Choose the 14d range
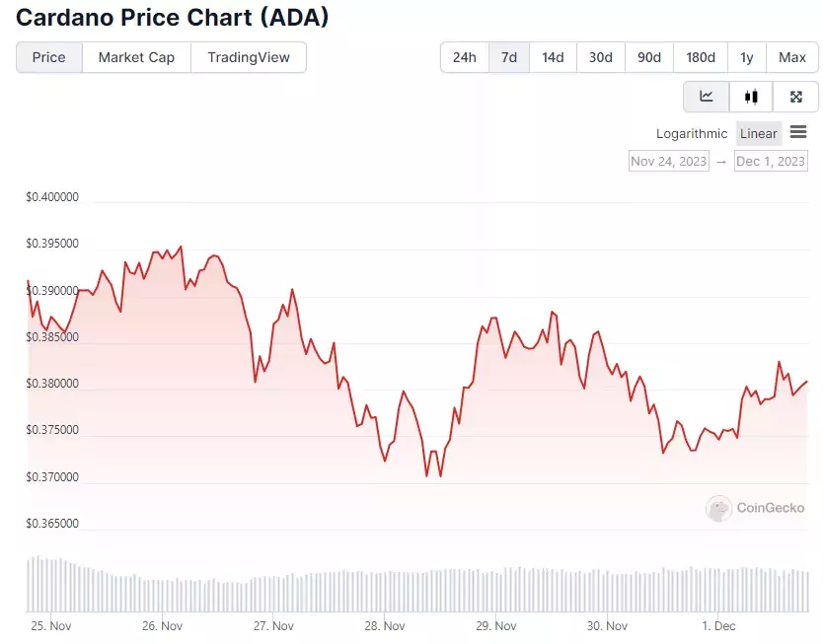 point(553,57)
